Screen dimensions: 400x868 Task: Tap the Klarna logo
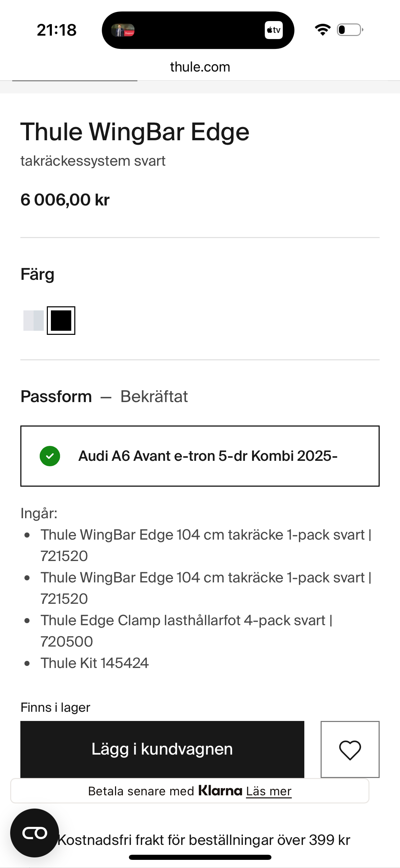point(220,791)
